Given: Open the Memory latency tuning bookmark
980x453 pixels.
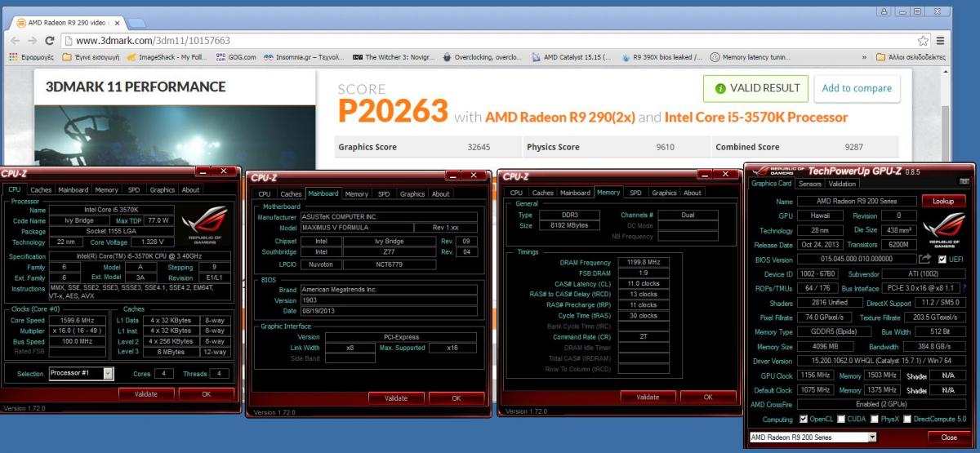Looking at the screenshot, I should click(x=751, y=57).
